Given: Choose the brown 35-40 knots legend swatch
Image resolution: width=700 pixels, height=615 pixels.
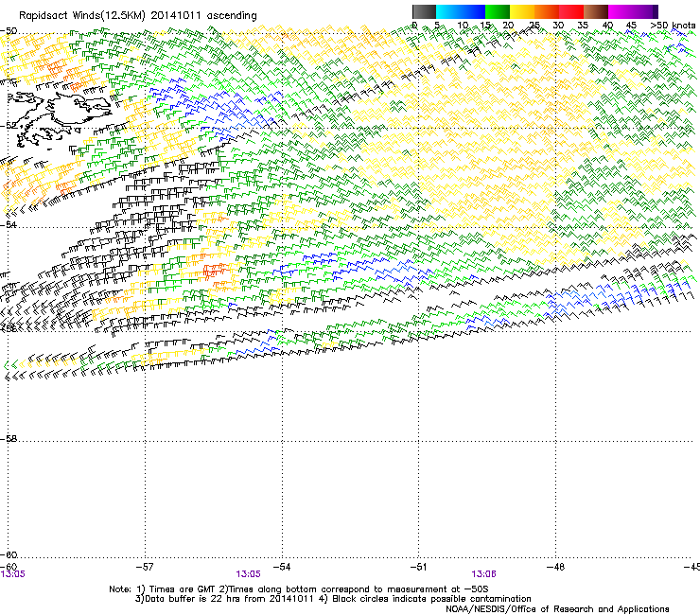Looking at the screenshot, I should (x=596, y=11).
